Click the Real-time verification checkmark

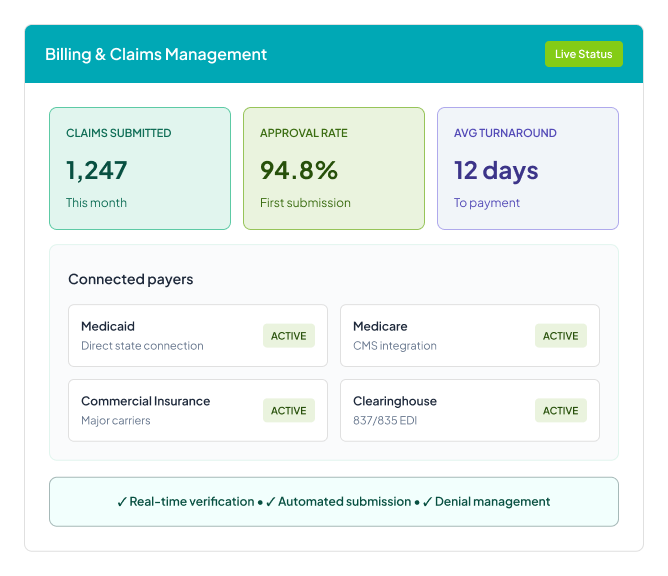coord(122,502)
